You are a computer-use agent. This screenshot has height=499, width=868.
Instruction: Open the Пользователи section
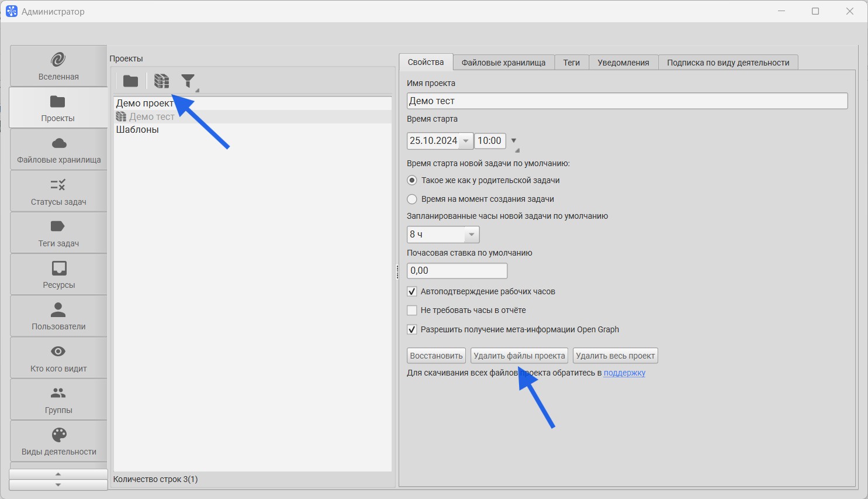[x=58, y=316]
